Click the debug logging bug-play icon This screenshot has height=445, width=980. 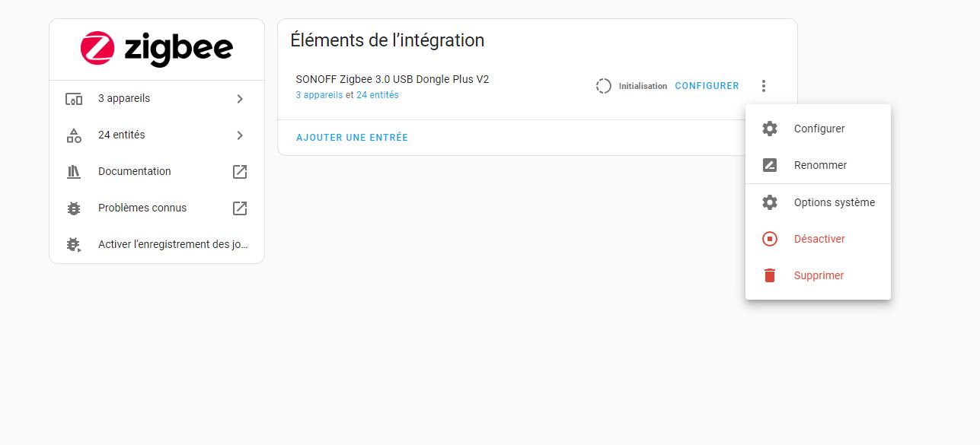pos(74,245)
